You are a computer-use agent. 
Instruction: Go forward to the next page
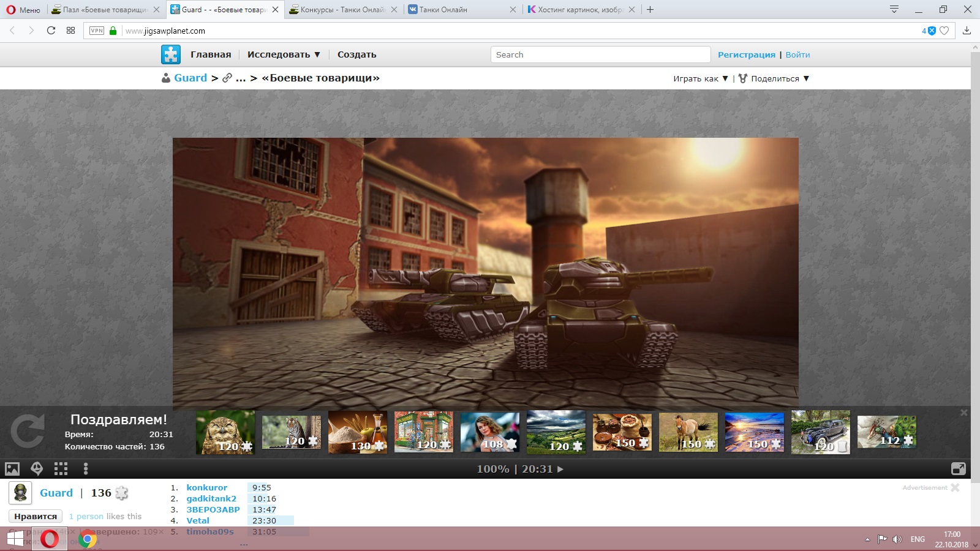(x=31, y=31)
